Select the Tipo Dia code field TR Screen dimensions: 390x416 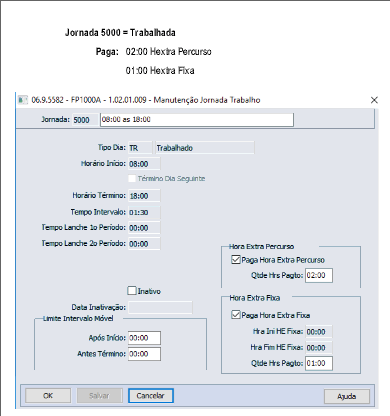pyautogui.click(x=140, y=148)
